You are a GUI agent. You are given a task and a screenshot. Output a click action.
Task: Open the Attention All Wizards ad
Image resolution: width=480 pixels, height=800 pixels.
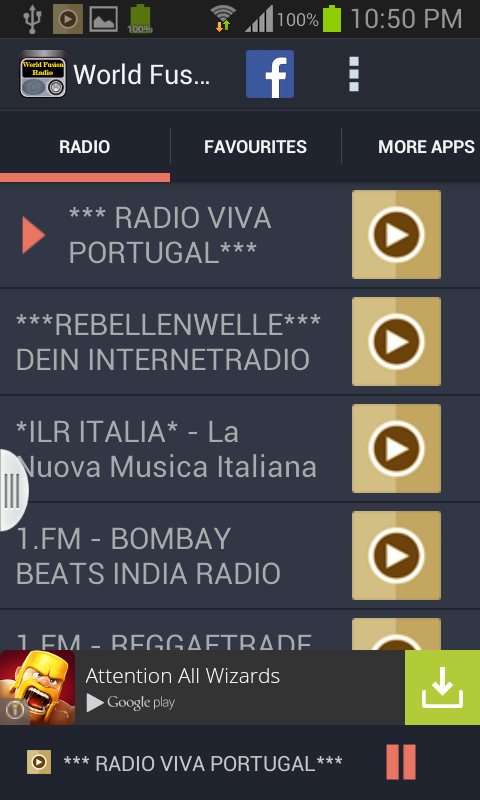(183, 676)
